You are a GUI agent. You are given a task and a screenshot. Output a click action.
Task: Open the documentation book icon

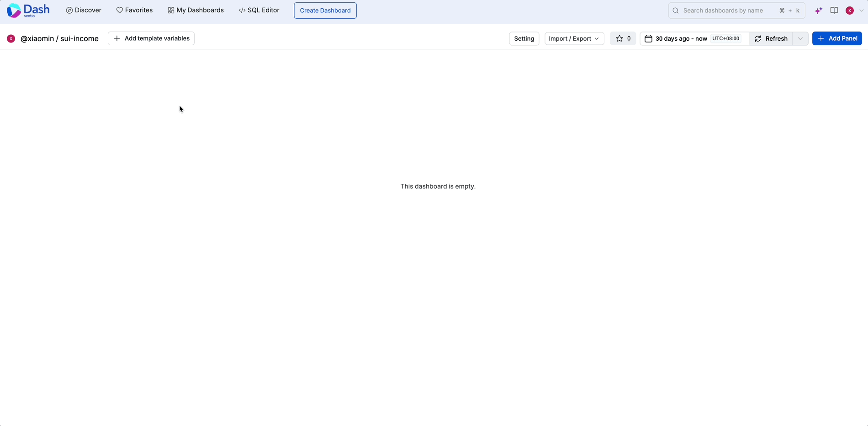pyautogui.click(x=834, y=11)
